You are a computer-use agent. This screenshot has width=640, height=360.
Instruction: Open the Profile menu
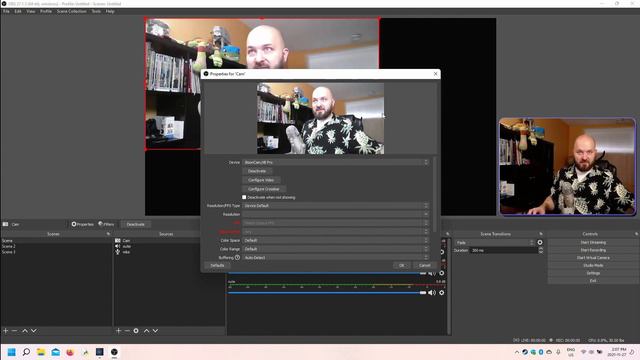pyautogui.click(x=46, y=11)
